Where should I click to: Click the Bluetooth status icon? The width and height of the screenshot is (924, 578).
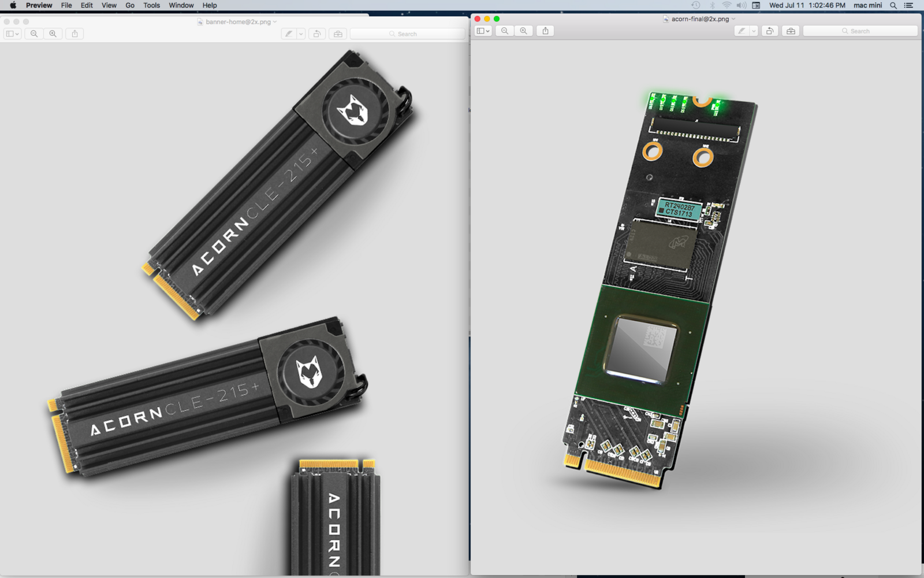(x=712, y=5)
